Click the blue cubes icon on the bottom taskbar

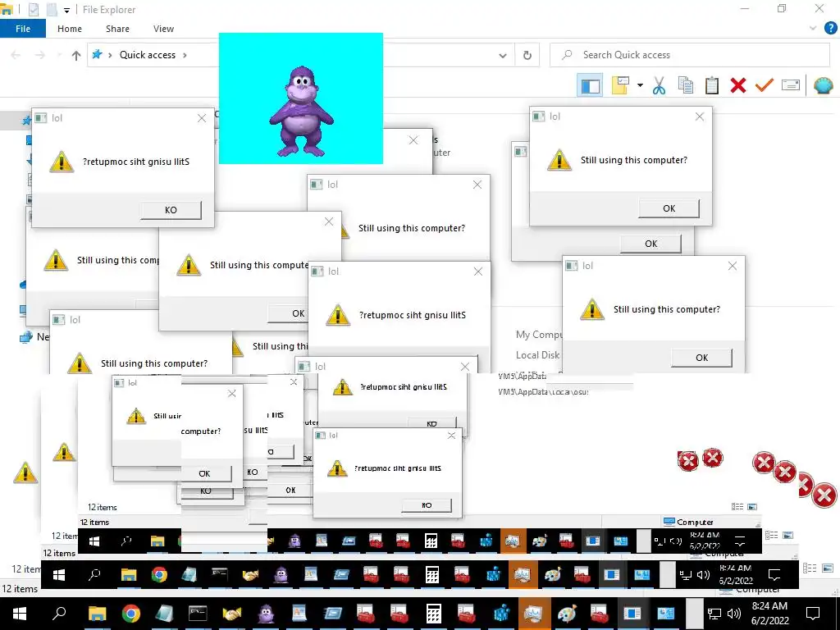pos(500,614)
